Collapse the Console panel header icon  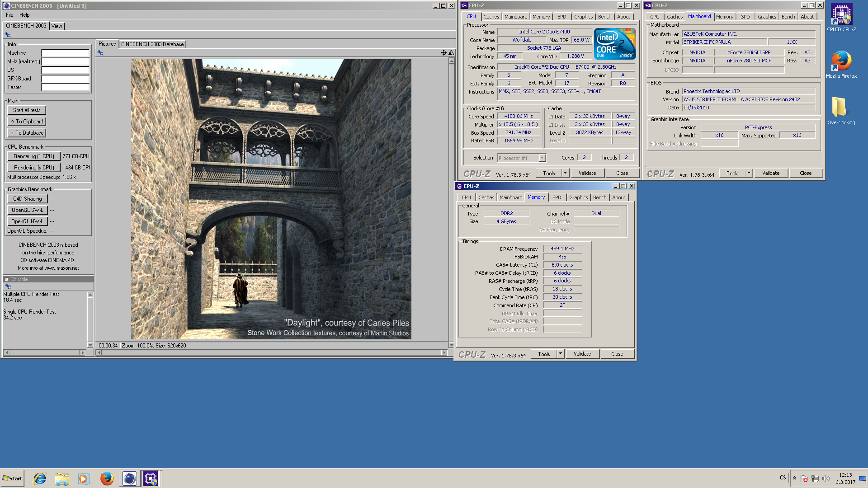(x=6, y=279)
